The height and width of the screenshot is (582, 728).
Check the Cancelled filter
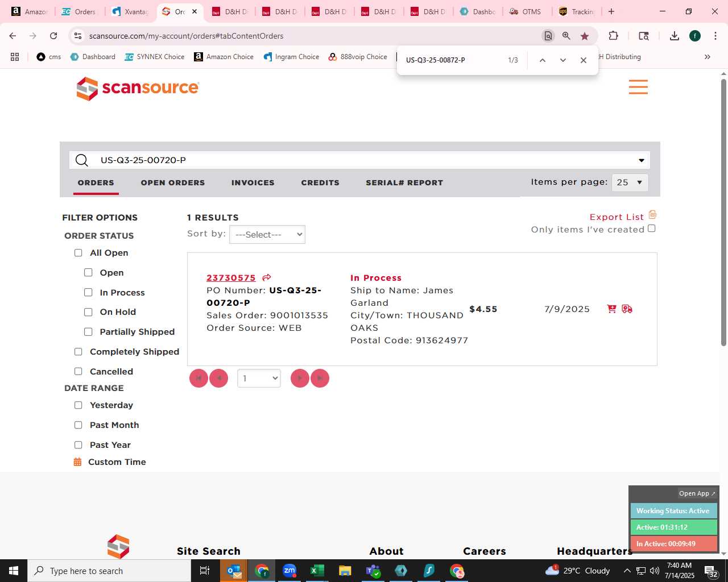(x=78, y=371)
